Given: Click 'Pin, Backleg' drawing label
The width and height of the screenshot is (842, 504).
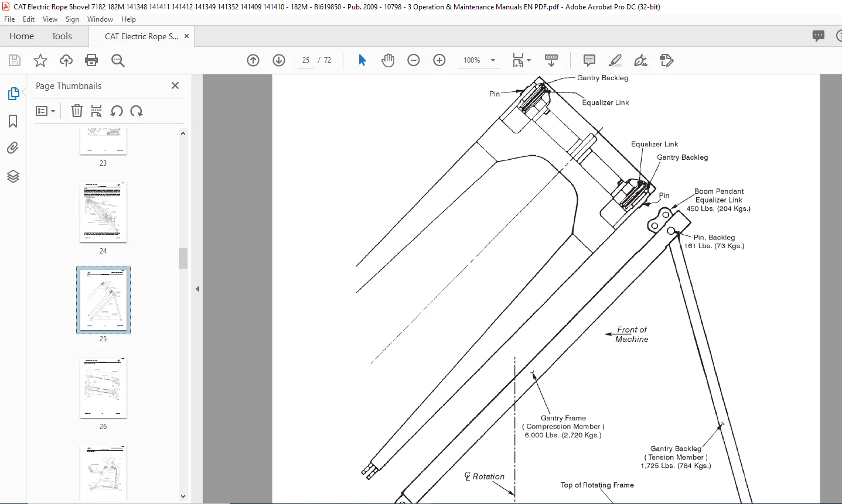Looking at the screenshot, I should click(x=714, y=237).
